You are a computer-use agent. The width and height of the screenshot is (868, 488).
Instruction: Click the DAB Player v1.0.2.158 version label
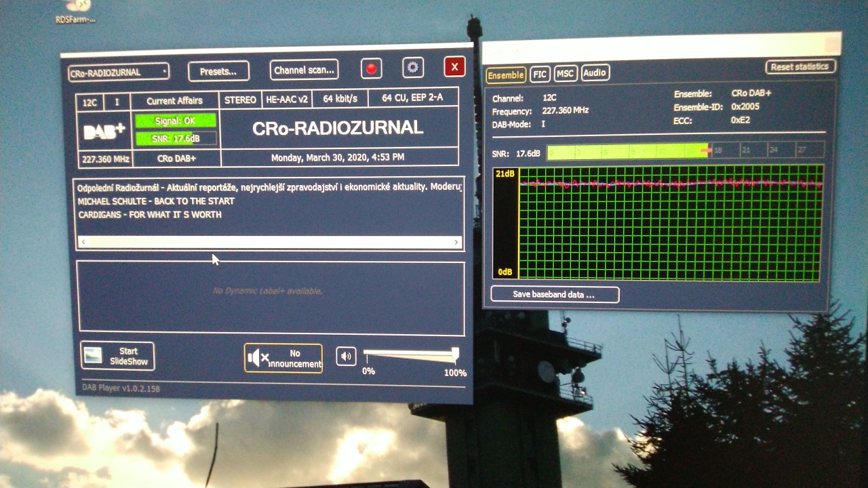121,389
